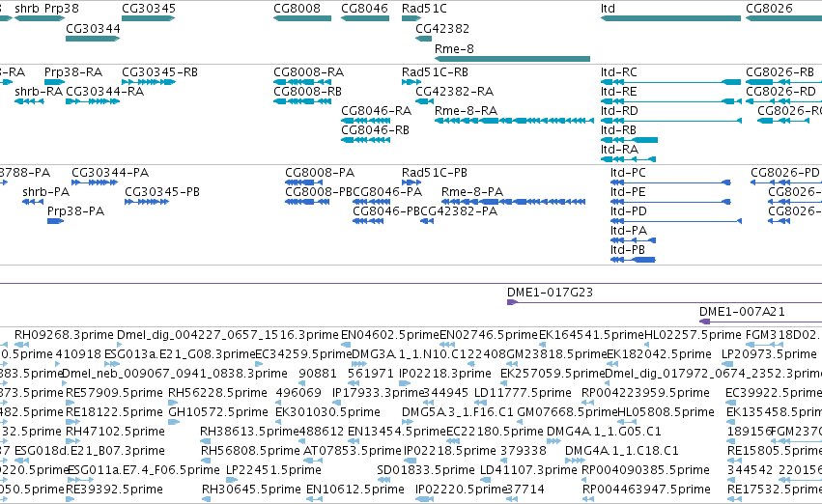Click the CG30344 gene label
Viewport: 822px width, 504px height.
click(93, 29)
